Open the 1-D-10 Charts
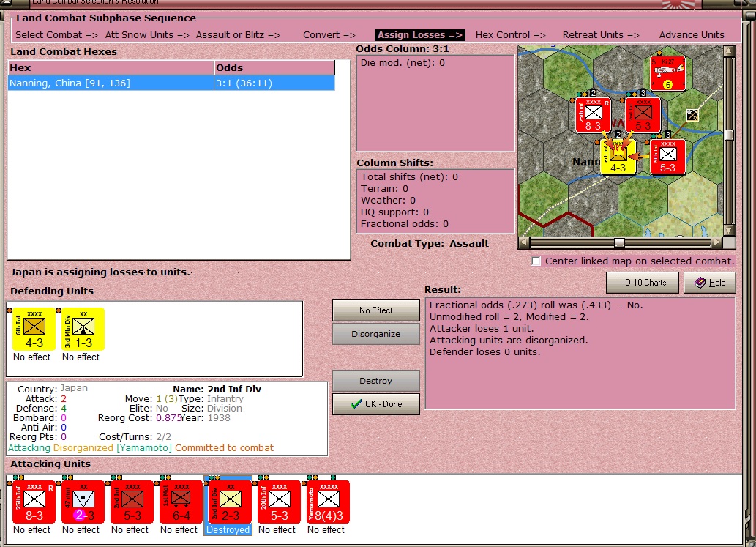This screenshot has width=756, height=547. [643, 283]
